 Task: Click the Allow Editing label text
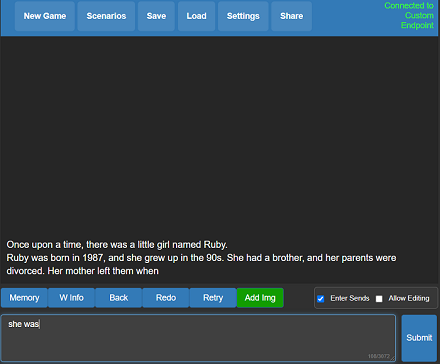(409, 298)
